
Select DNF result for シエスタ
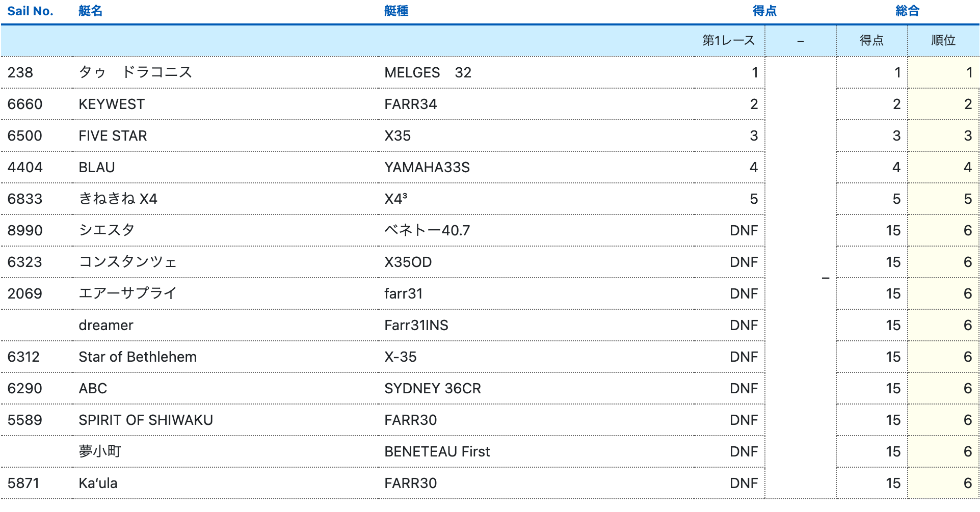pos(743,231)
